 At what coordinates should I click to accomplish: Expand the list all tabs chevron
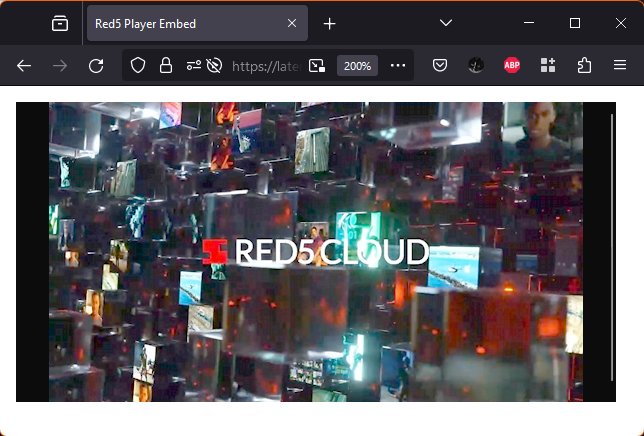pyautogui.click(x=446, y=23)
